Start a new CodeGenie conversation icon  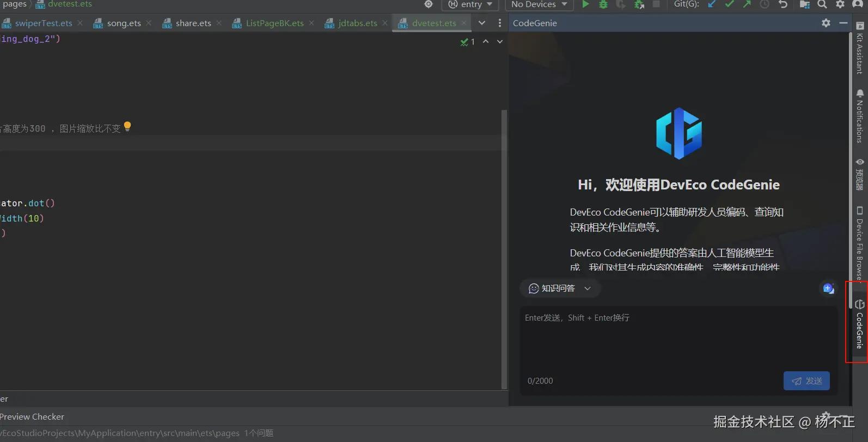click(x=828, y=288)
